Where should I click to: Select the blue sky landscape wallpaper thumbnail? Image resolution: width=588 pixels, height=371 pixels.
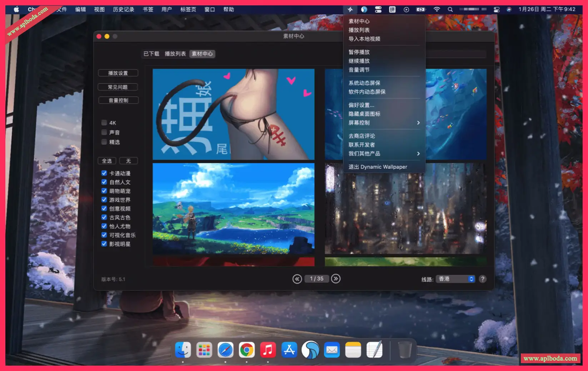[233, 208]
